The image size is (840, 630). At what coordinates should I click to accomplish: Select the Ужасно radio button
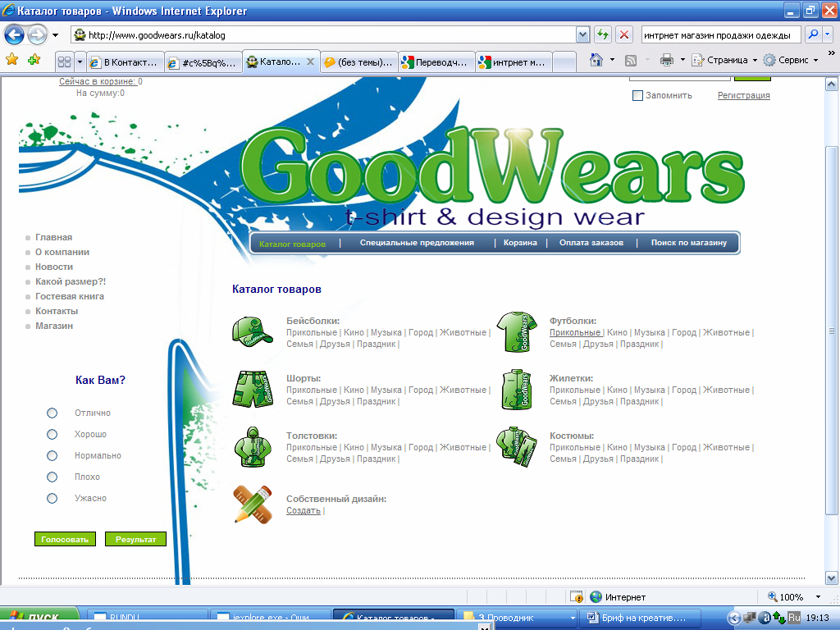click(x=52, y=499)
